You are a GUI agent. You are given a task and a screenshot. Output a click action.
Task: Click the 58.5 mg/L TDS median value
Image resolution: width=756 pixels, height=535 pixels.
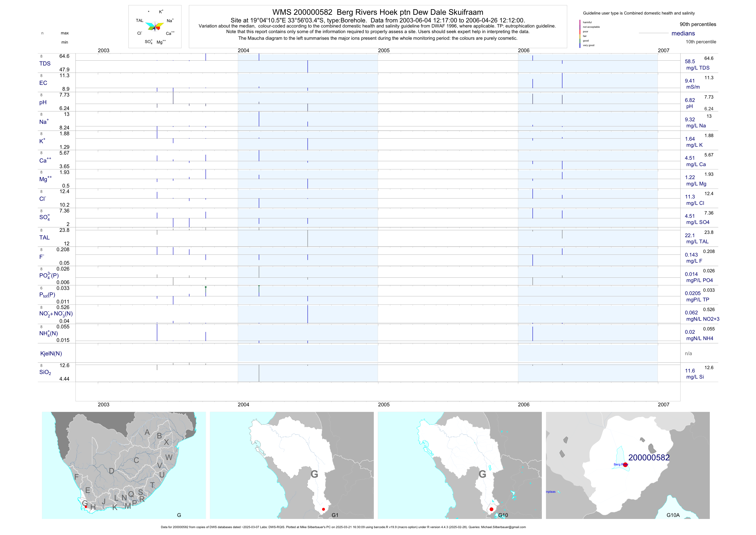(690, 62)
